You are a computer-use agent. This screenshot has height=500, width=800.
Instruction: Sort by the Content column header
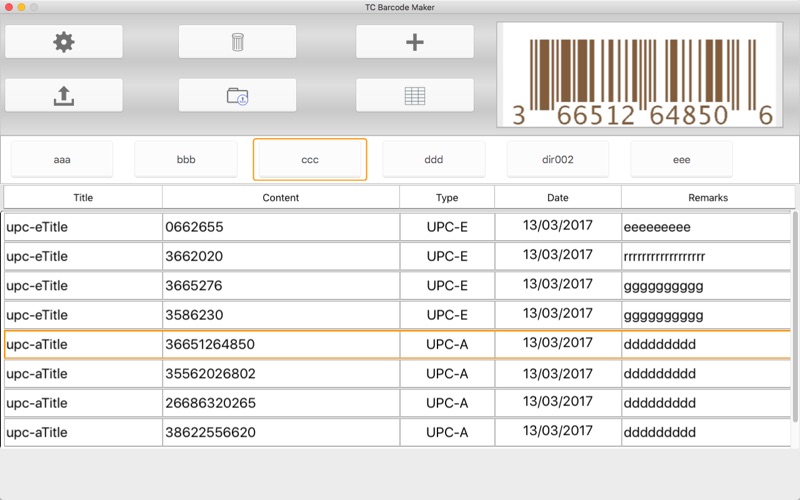pyautogui.click(x=281, y=197)
